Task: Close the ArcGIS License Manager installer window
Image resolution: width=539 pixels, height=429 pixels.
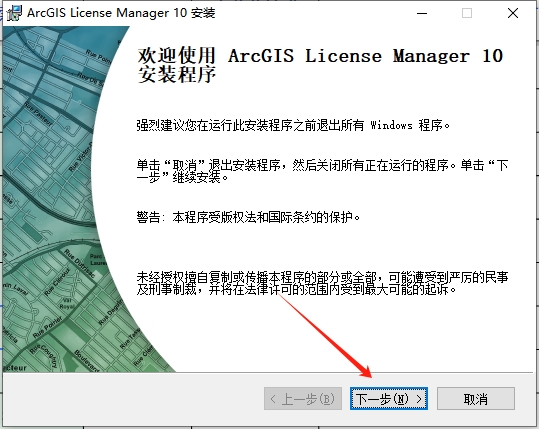Action: pos(513,13)
